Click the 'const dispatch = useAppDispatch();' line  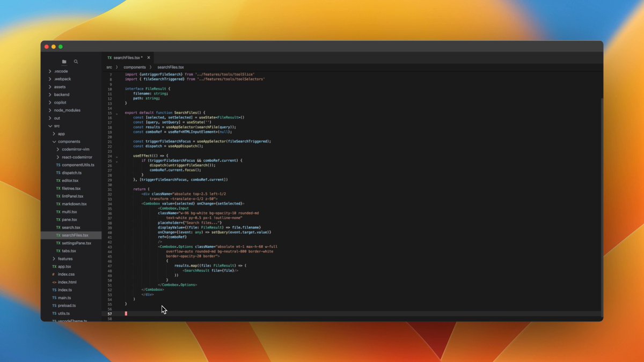point(169,146)
